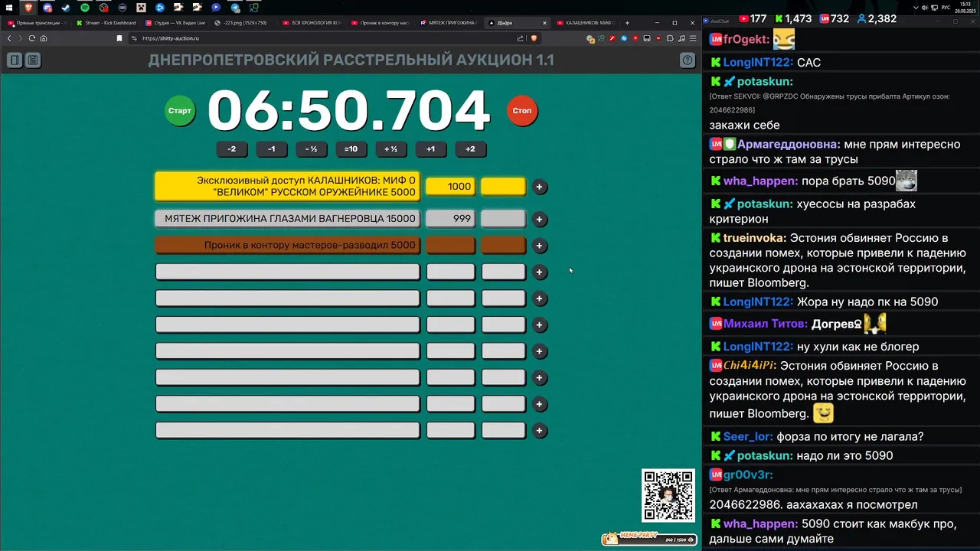Open the browser hamburger menu
Image resolution: width=980 pixels, height=551 pixels.
[x=693, y=38]
